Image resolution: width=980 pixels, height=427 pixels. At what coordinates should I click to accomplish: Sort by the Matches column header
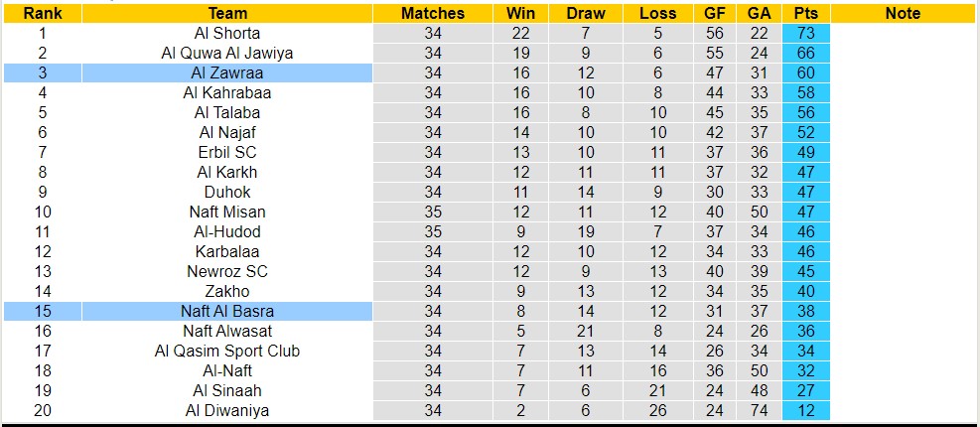432,13
